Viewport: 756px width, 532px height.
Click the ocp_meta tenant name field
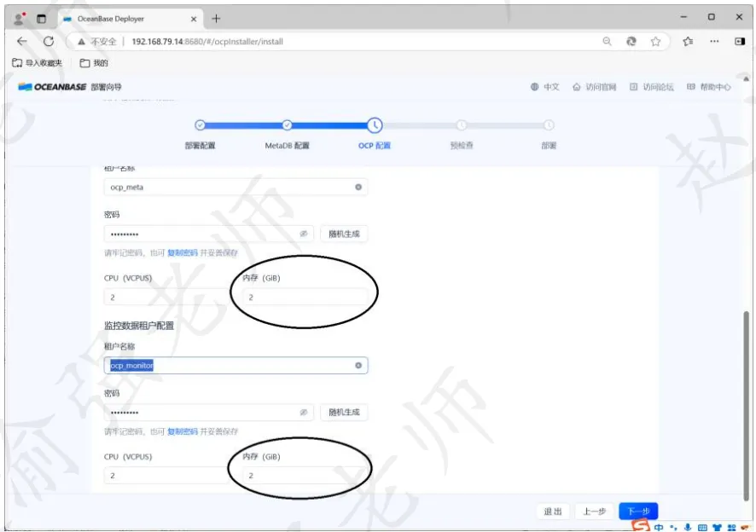[236, 187]
